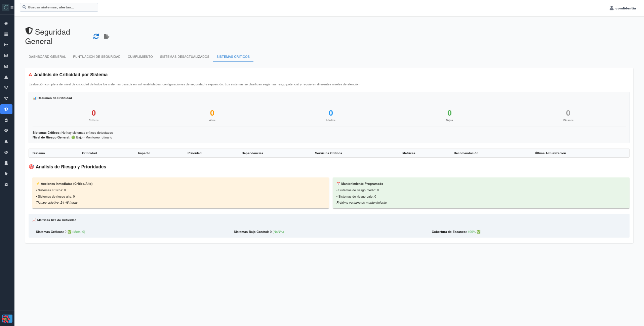
Task: Click the export file icon
Action: pyautogui.click(x=107, y=36)
